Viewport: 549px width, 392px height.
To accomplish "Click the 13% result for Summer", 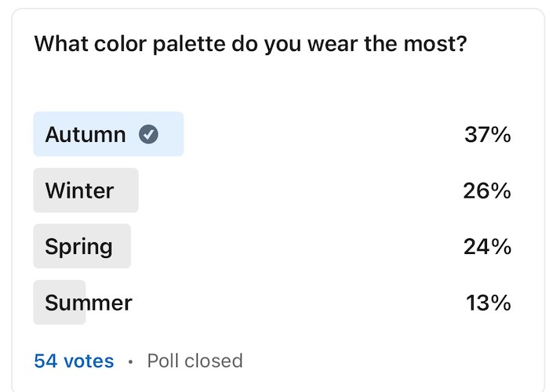I will point(489,303).
